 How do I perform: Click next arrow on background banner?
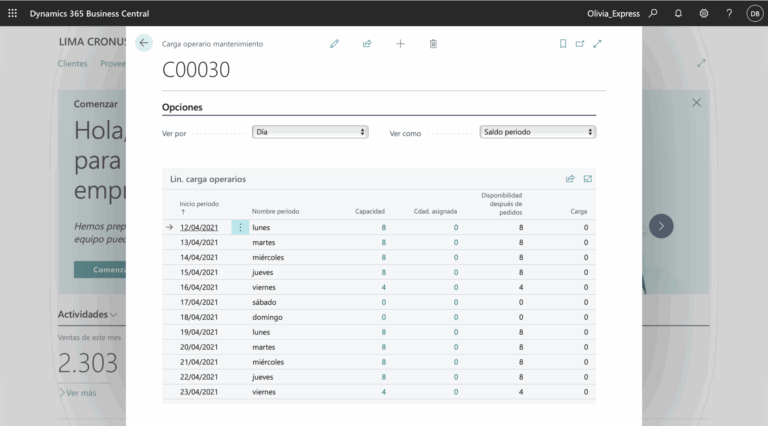(x=661, y=226)
